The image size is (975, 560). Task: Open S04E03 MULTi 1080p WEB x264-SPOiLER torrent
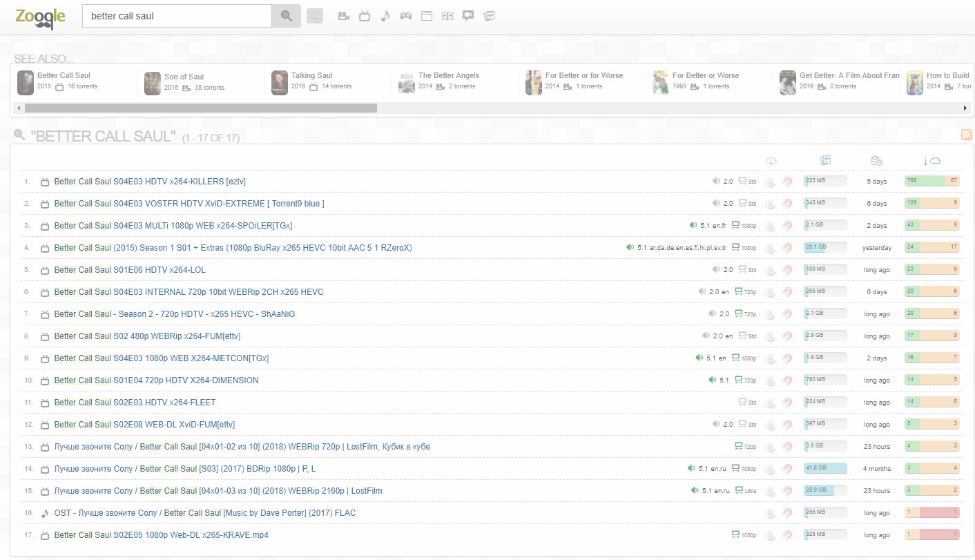(x=173, y=226)
